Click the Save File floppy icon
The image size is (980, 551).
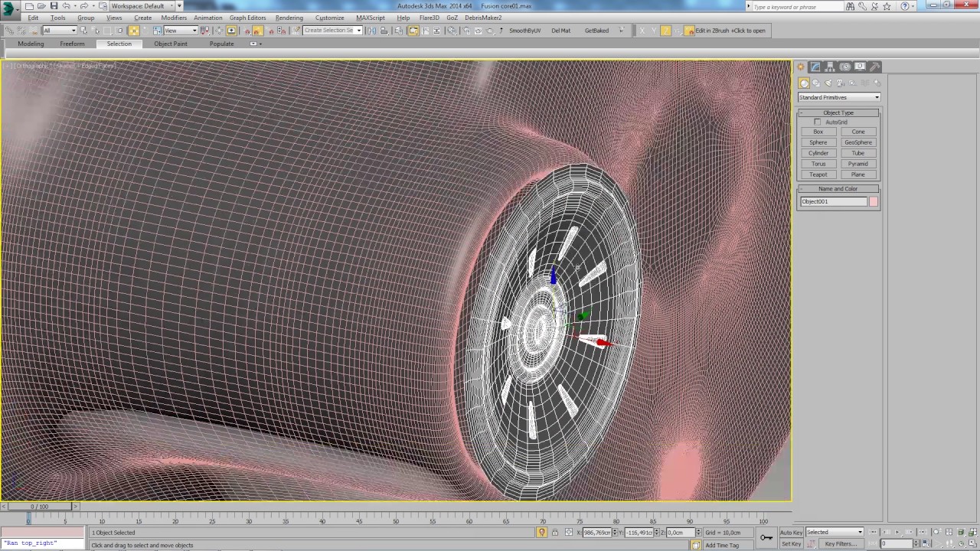pos(54,6)
